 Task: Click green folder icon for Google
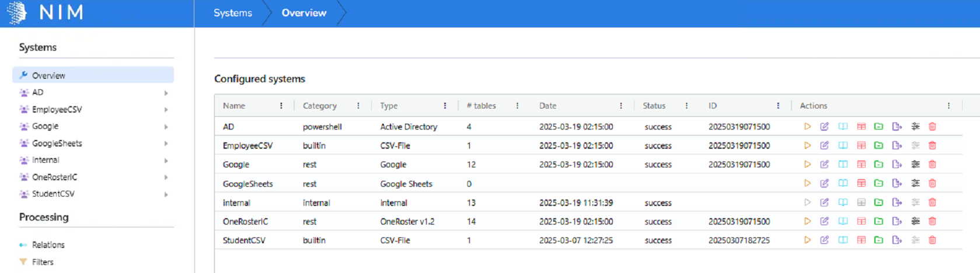pos(878,164)
